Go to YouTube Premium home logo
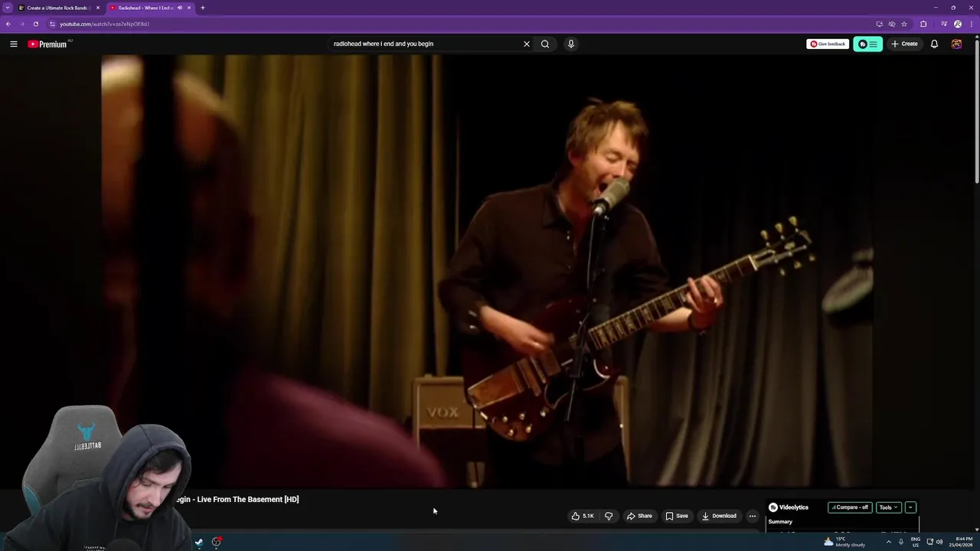 tap(48, 44)
